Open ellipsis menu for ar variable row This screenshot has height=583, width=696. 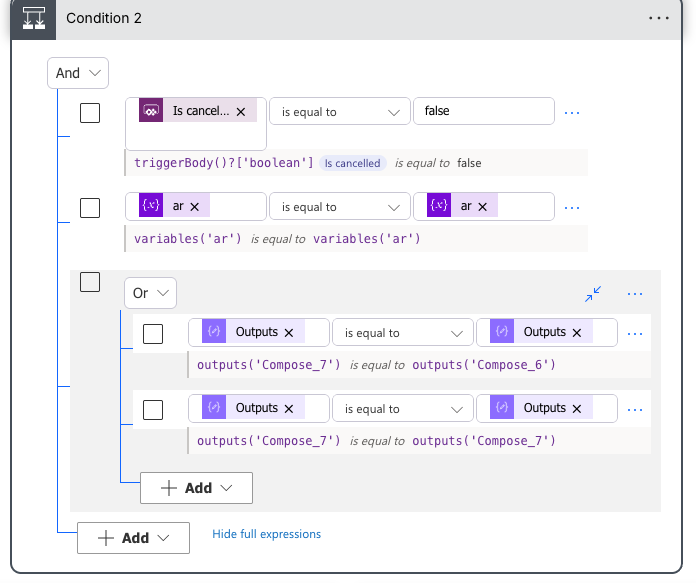[x=572, y=208]
